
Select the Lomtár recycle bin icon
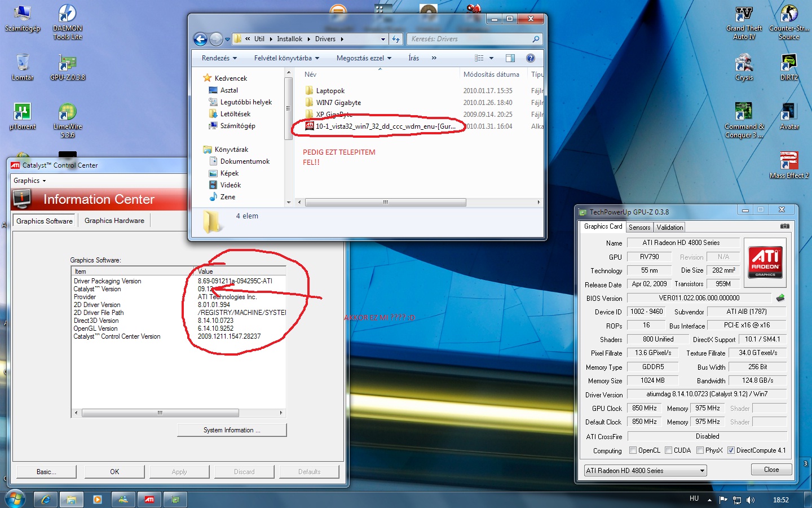point(23,67)
